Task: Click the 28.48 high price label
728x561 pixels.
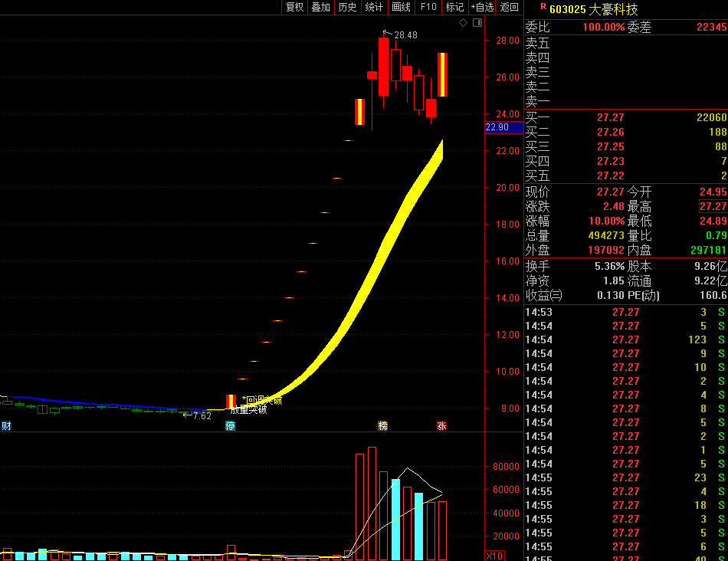Action: [x=405, y=35]
